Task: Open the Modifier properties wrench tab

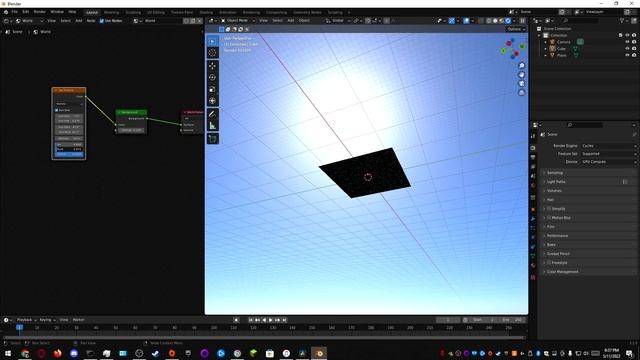Action: click(x=533, y=219)
